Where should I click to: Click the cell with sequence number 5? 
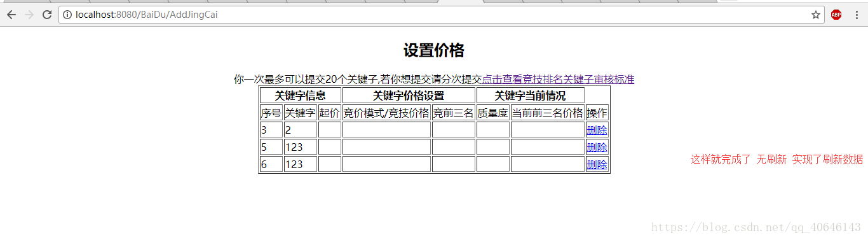[271, 147]
